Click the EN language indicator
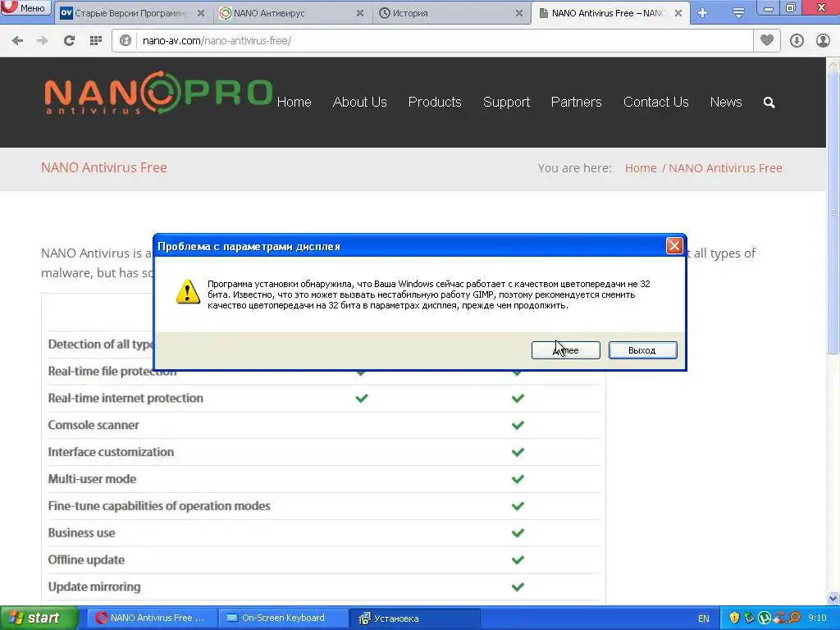The height and width of the screenshot is (630, 840). 703,619
